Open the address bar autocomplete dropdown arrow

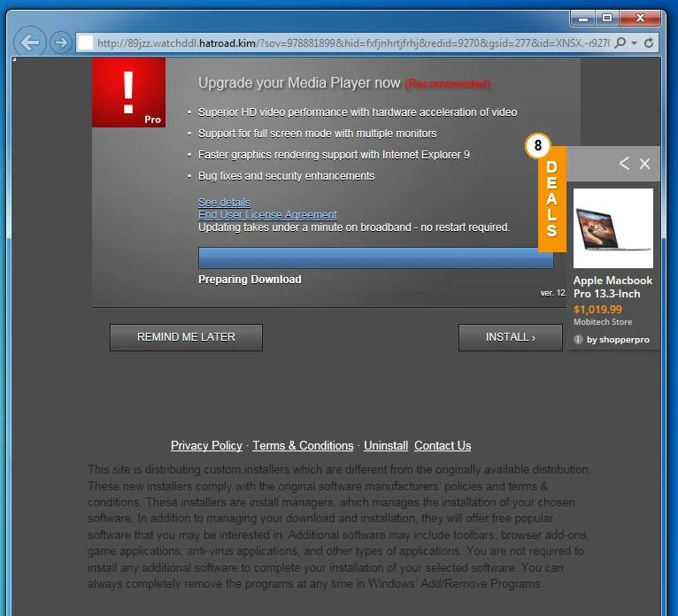(x=635, y=42)
